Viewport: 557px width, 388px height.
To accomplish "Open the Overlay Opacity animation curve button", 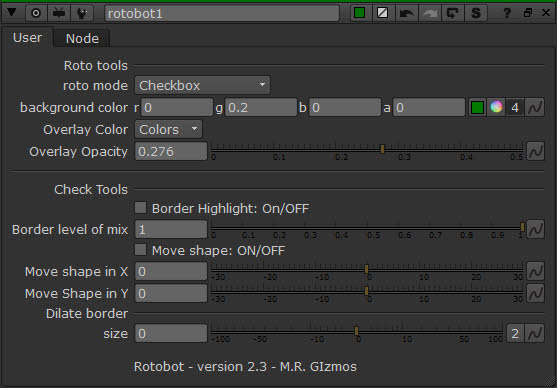I will click(535, 151).
